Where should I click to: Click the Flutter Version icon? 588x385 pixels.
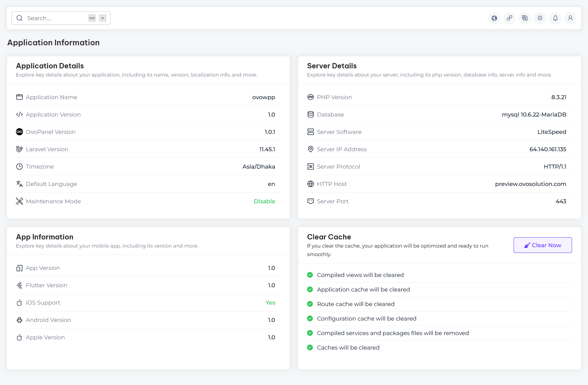coord(19,285)
